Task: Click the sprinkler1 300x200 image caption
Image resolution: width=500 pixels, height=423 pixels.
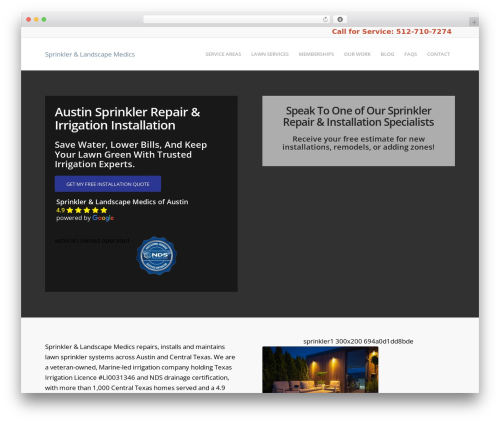Action: coord(358,341)
